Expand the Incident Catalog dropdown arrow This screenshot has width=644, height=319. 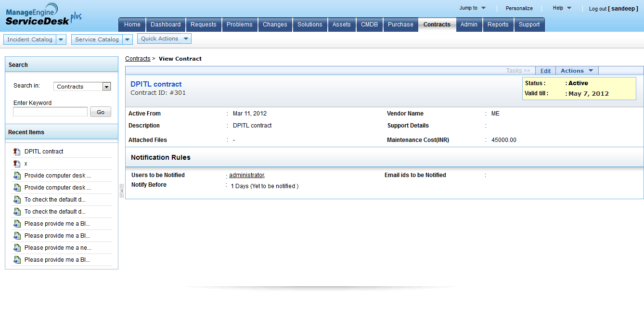coord(61,39)
